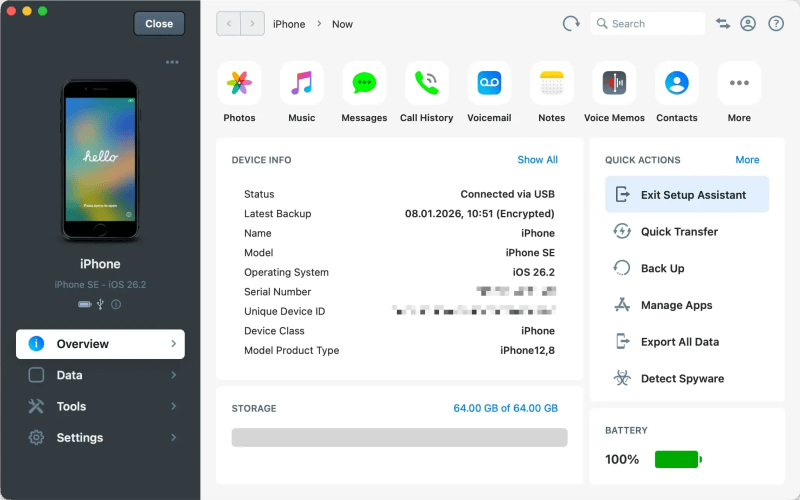800x500 pixels.
Task: Open the Voice Memos icon
Action: 614,83
